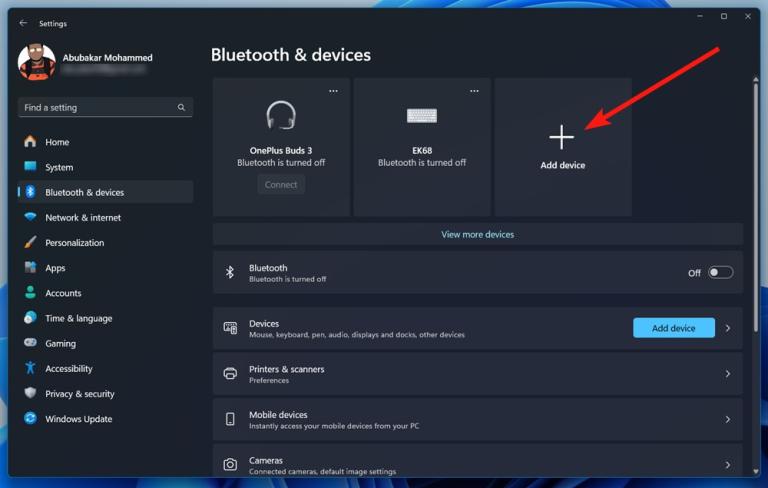768x488 pixels.
Task: Open OnePlus Buds 3 more options dots
Action: (x=333, y=91)
